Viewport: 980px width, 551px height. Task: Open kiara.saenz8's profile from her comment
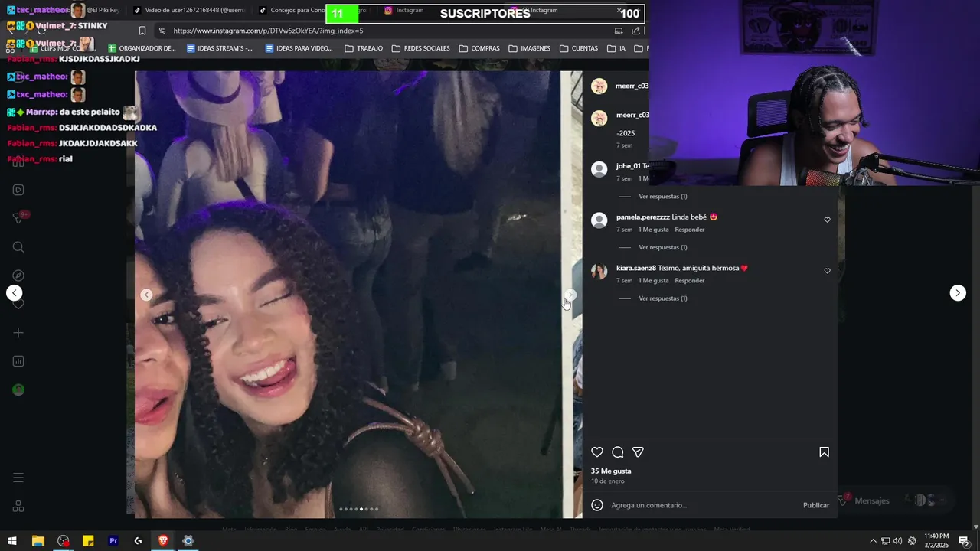[x=636, y=269]
